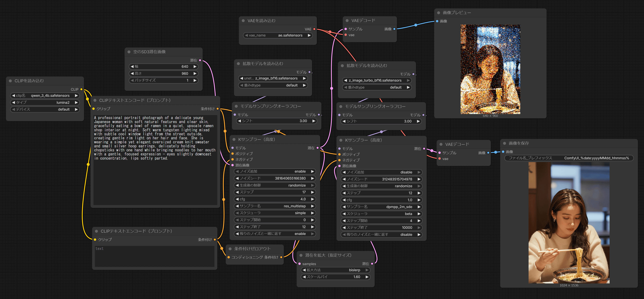Screen dimensions: 644x299
Task: Click the collapse dot on CLIPを読み込む node
Action: point(10,81)
